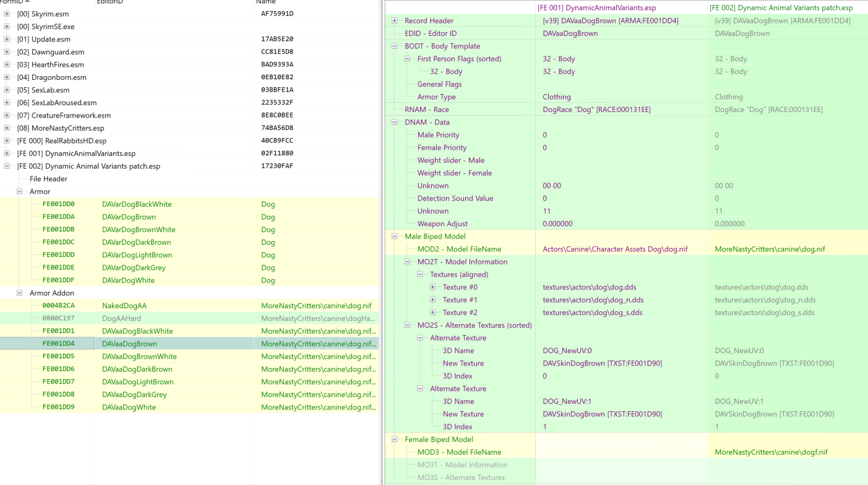Collapse the Textures (aligned) node

click(420, 274)
